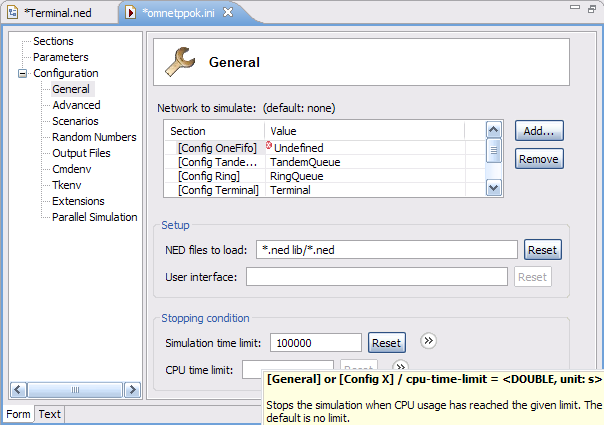The height and width of the screenshot is (425, 604).
Task: Select Configuration in the tree
Action: tap(66, 73)
